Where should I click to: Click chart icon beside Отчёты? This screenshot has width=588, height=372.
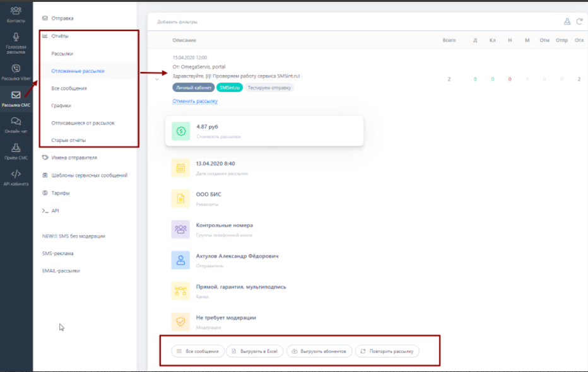coord(45,36)
